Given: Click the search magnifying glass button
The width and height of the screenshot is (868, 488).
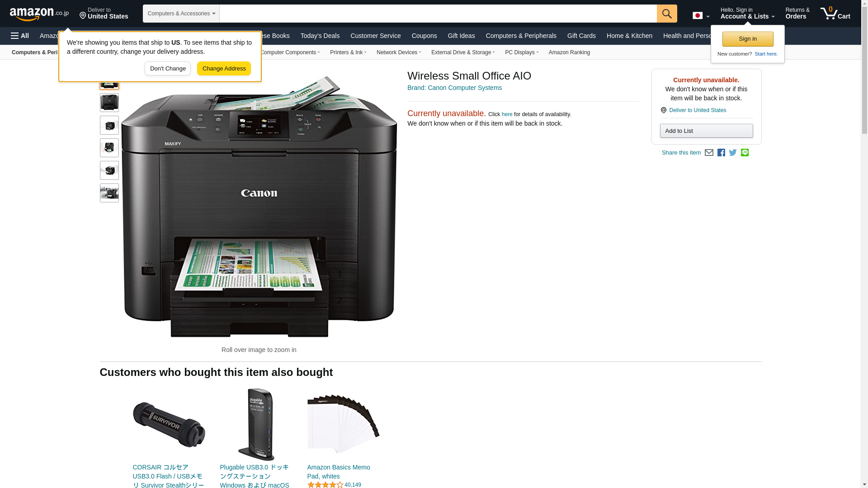Looking at the screenshot, I should tap(667, 14).
